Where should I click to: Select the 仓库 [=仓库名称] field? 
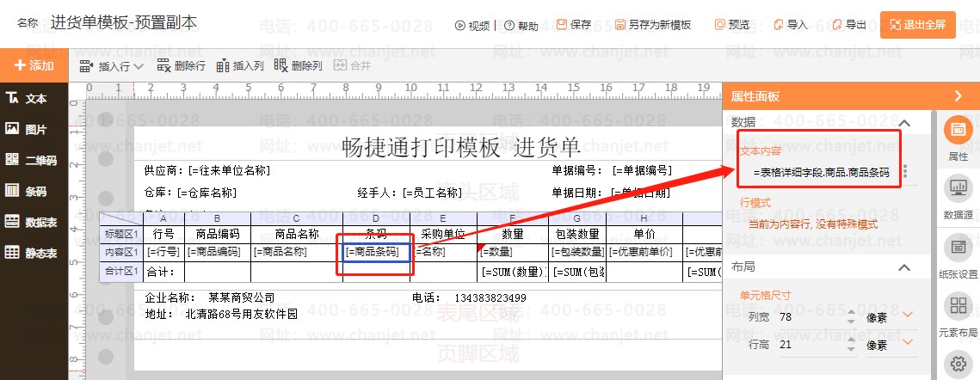(x=190, y=193)
